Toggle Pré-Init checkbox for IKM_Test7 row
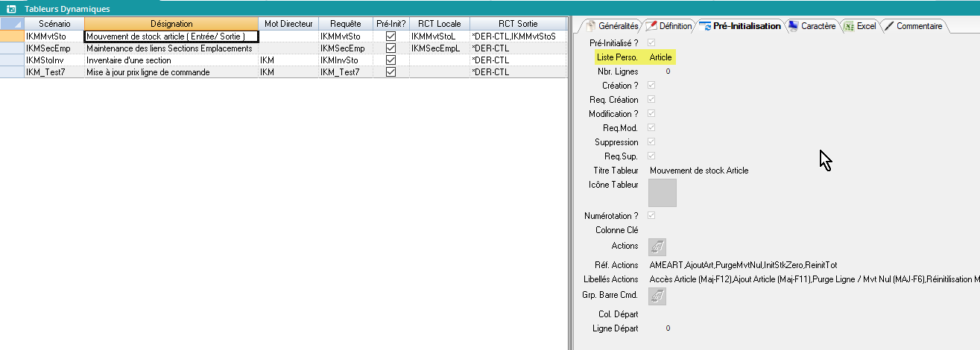The image size is (980, 350). (x=391, y=72)
